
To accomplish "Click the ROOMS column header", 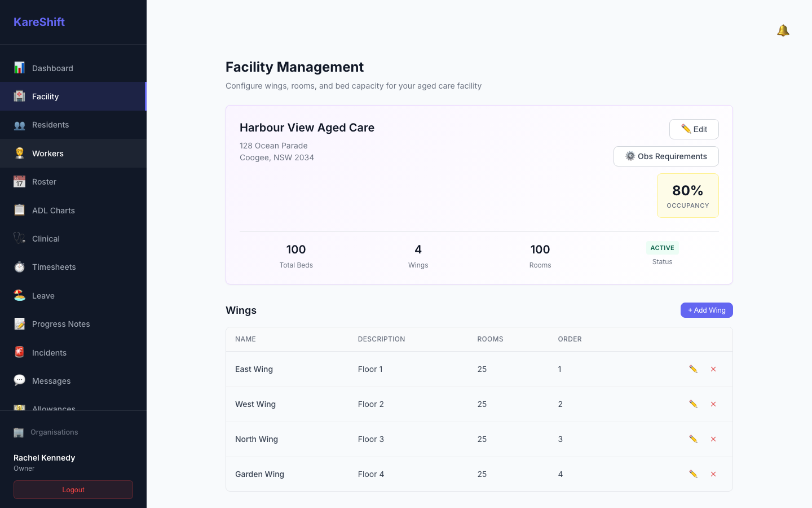I will (x=490, y=339).
